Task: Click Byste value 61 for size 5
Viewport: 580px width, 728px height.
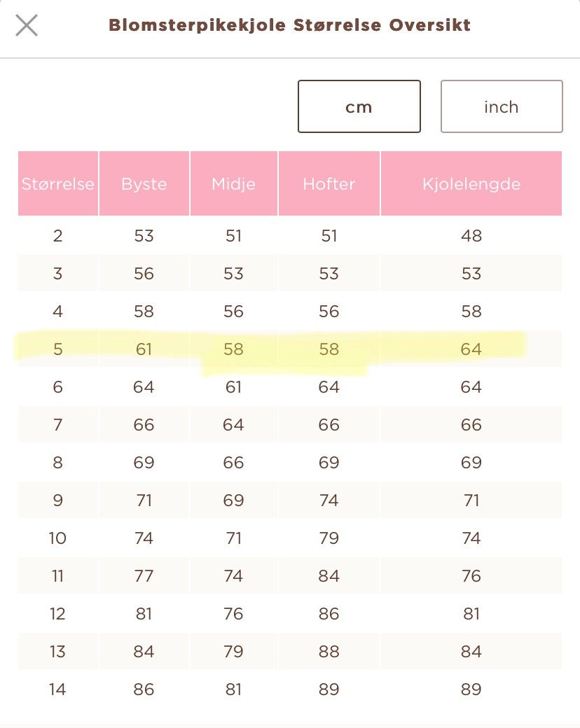Action: (144, 349)
